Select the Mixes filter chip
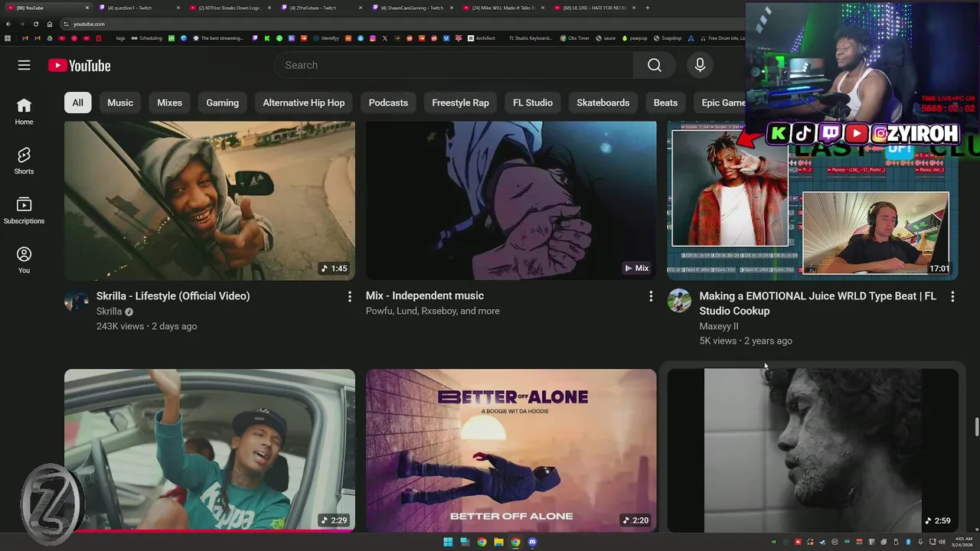This screenshot has height=551, width=980. 169,103
